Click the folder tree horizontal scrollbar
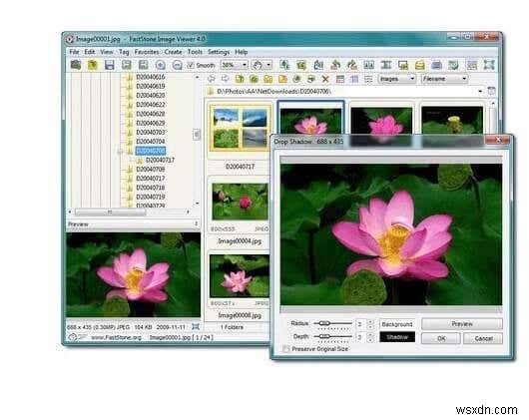This screenshot has width=529, height=420. tap(110, 212)
